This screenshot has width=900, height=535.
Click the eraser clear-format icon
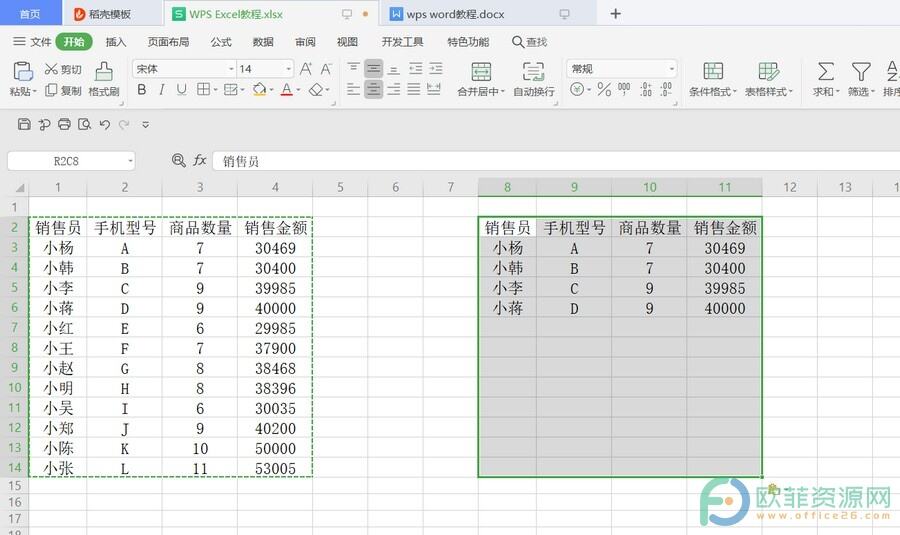(316, 90)
